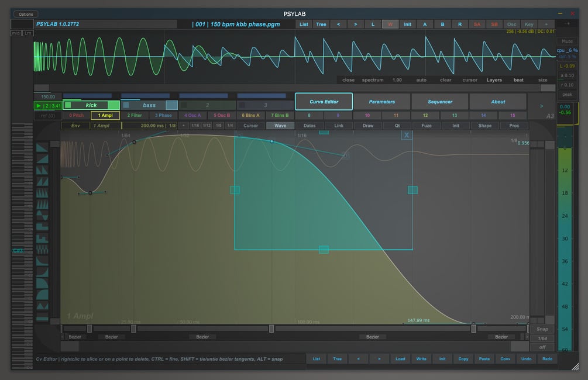This screenshot has height=380, width=588.
Task: Click the -+ icon in the top right corner
Action: pos(567,23)
